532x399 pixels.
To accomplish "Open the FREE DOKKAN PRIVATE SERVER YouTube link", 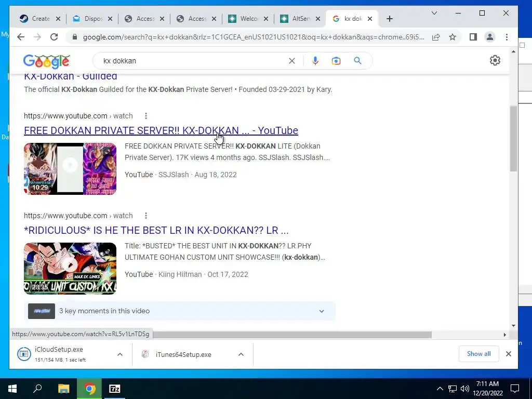I will click(161, 130).
